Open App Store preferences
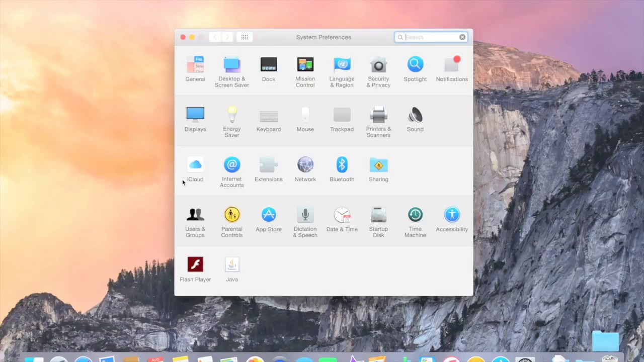This screenshot has width=644, height=362. click(269, 219)
